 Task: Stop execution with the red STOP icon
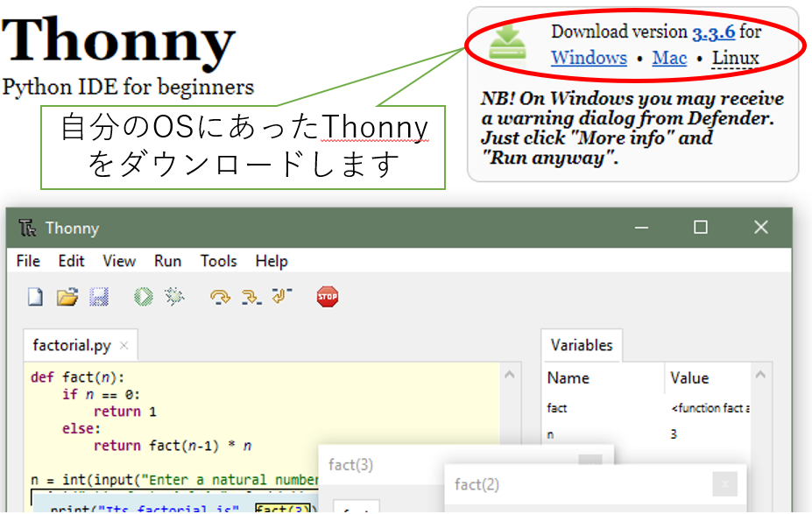(x=328, y=297)
